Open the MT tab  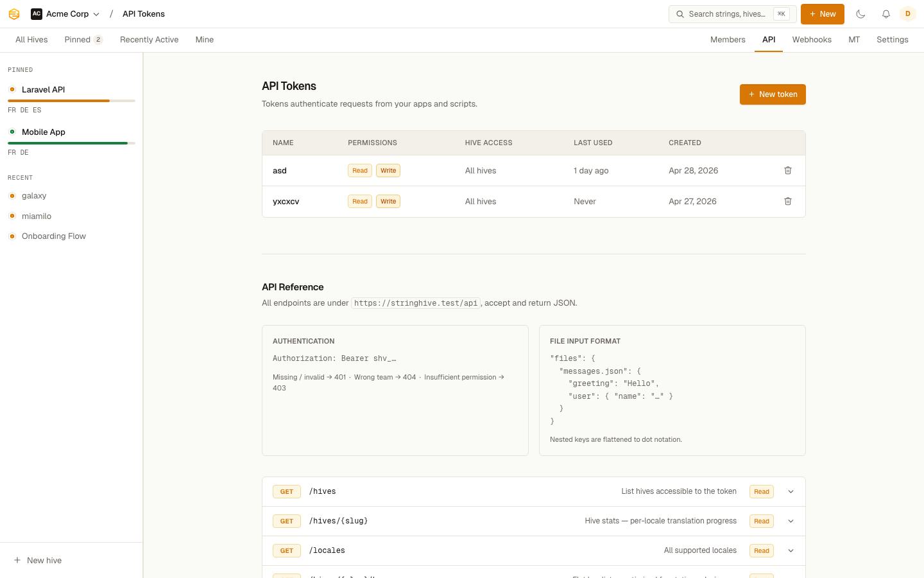coord(854,40)
